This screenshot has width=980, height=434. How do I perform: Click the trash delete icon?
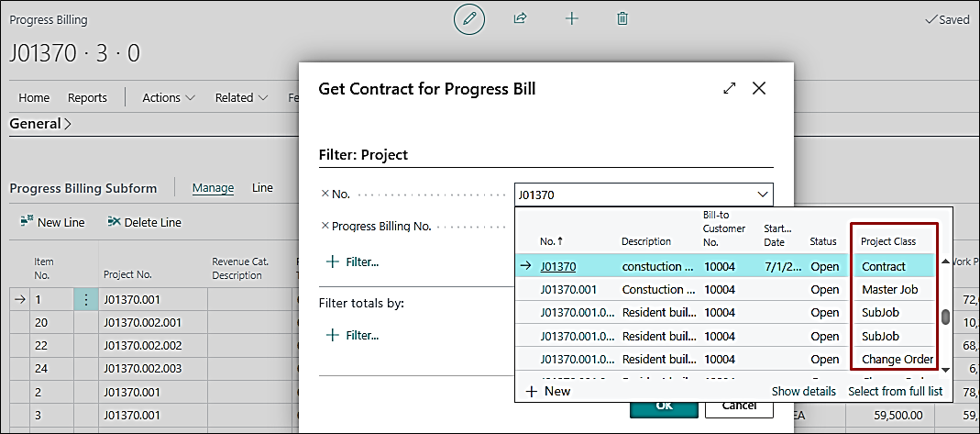(x=622, y=18)
